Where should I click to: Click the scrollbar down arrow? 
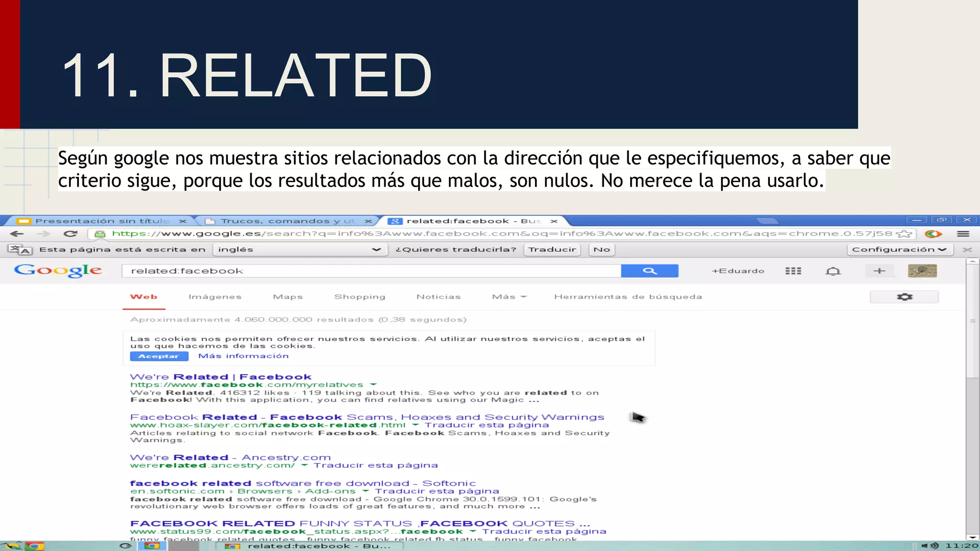pos(972,537)
